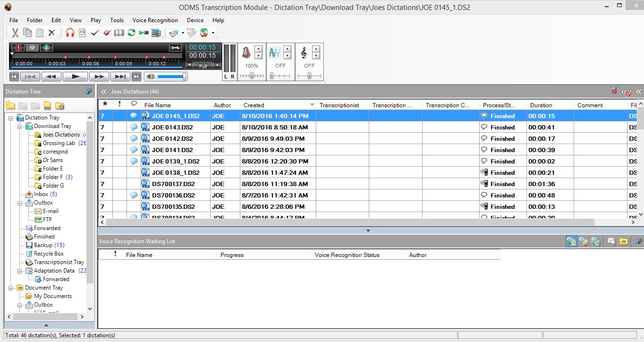Screen dimensions: 644x342
Task: Click the Delete X icon in toolbar
Action: (x=52, y=33)
